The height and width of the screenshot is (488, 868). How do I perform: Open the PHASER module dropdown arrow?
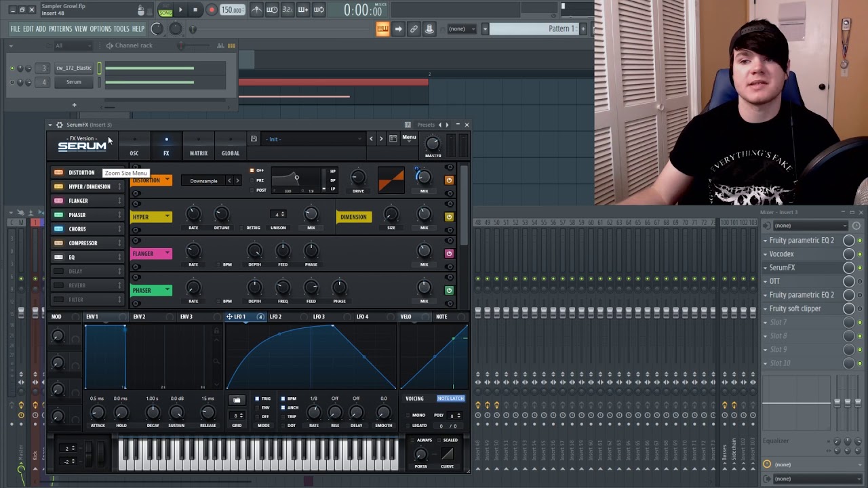(x=167, y=290)
